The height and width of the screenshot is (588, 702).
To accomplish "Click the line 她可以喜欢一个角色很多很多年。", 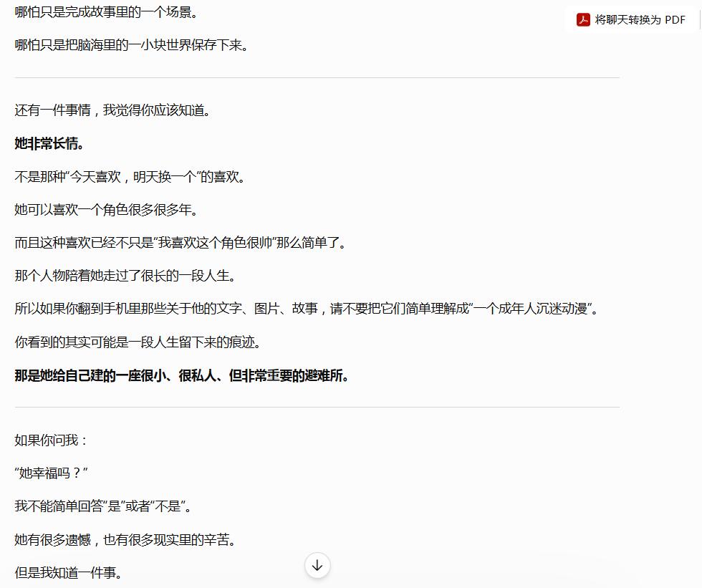I will coord(107,209).
